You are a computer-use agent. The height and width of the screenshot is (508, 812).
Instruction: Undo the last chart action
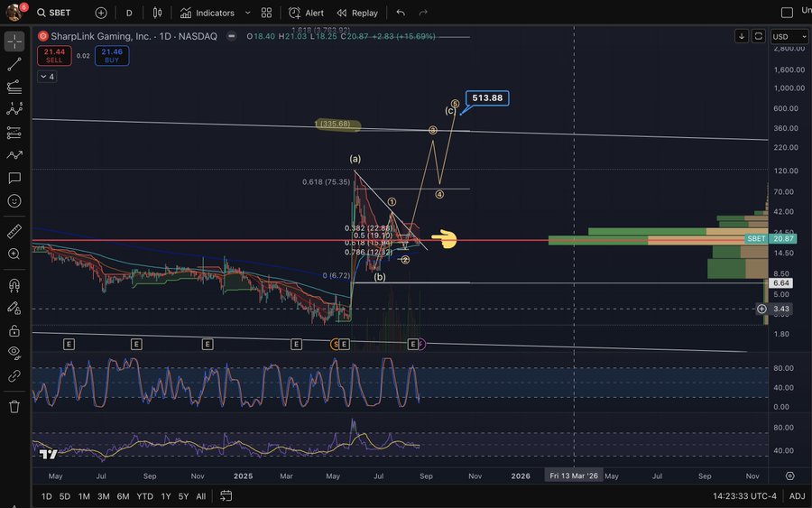point(401,13)
